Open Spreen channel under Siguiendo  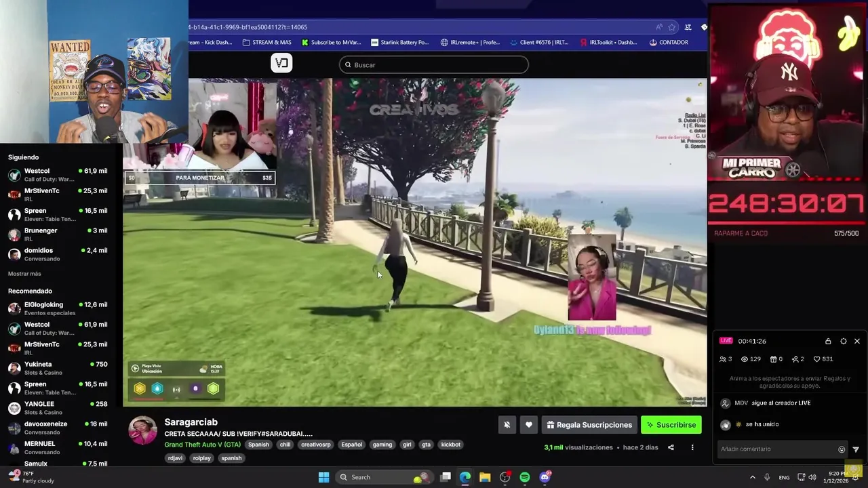tap(58, 215)
